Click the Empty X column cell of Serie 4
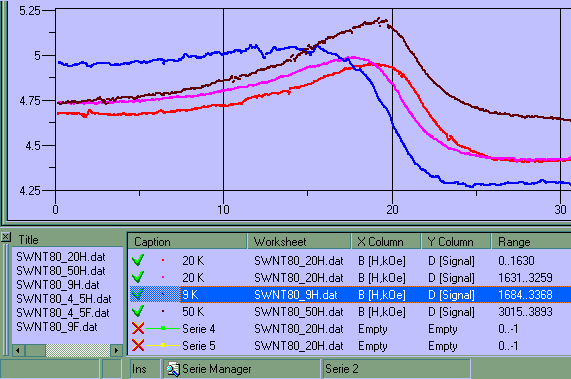The image size is (571, 379). 373,329
